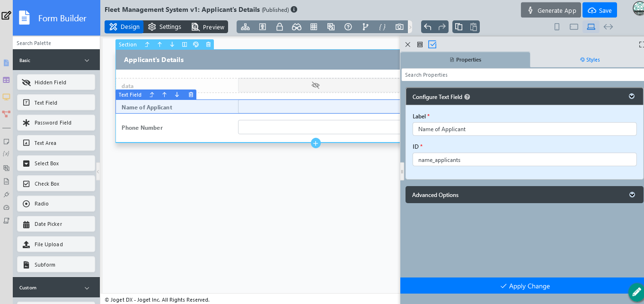This screenshot has height=304, width=644.
Task: Click the translate i18n icon in toolbar
Action: pyautogui.click(x=331, y=27)
